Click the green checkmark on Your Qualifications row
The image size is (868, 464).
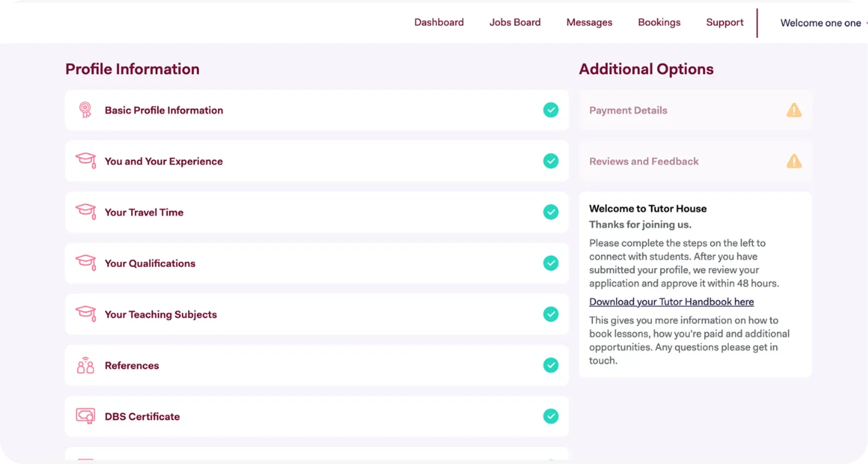coord(550,263)
